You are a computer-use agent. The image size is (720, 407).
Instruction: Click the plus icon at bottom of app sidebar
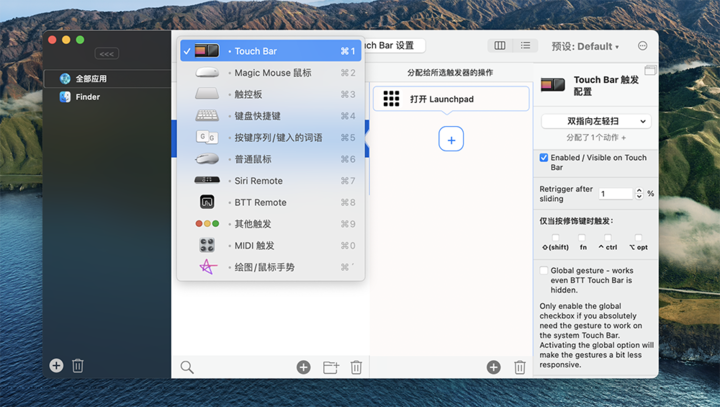pos(56,366)
